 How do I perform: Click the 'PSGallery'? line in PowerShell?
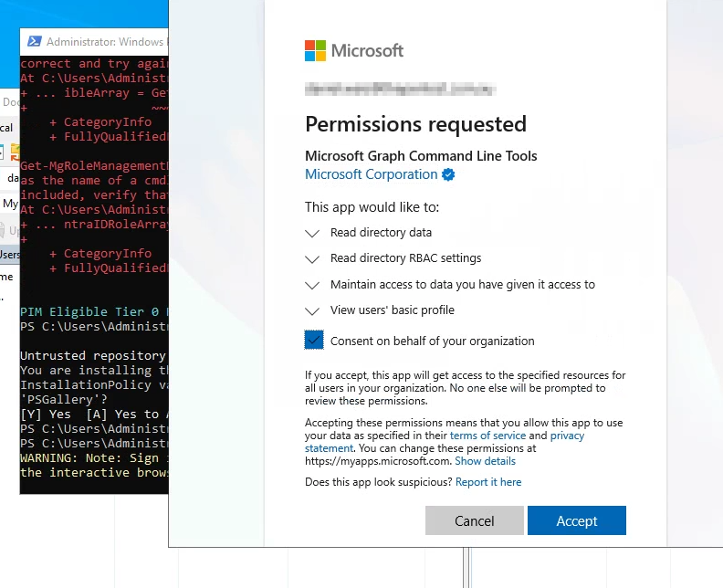pyautogui.click(x=64, y=399)
